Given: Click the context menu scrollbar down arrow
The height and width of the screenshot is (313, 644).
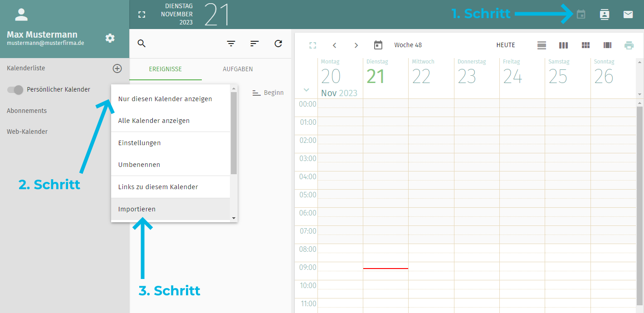Looking at the screenshot, I should (x=234, y=218).
